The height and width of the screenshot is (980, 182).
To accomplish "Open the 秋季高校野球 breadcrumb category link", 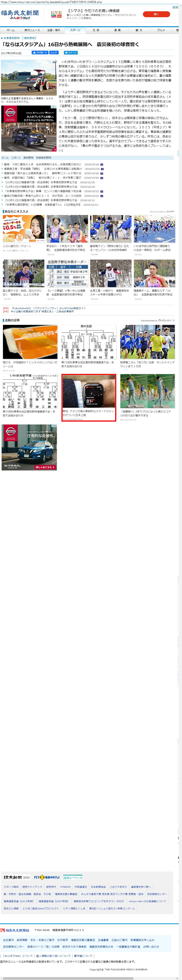I will coord(11,38).
